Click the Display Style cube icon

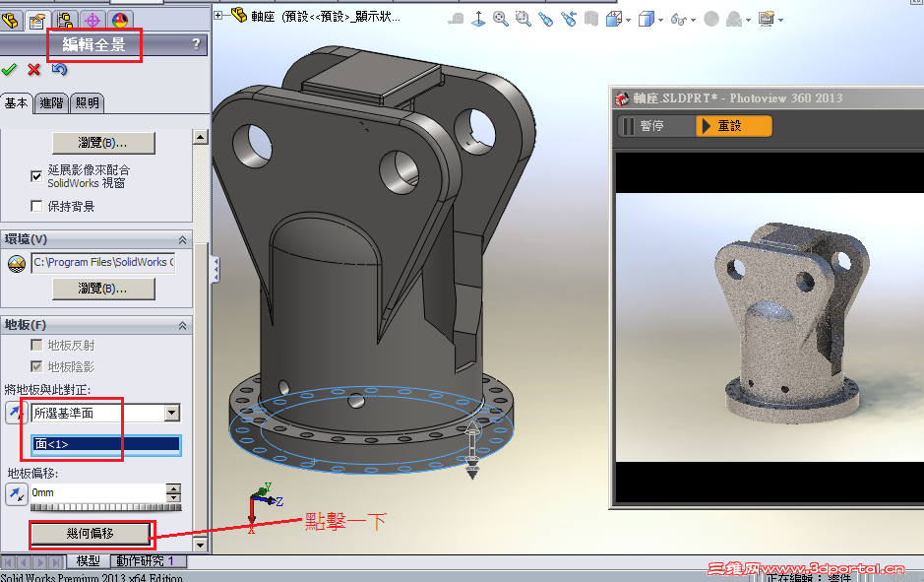click(x=647, y=19)
